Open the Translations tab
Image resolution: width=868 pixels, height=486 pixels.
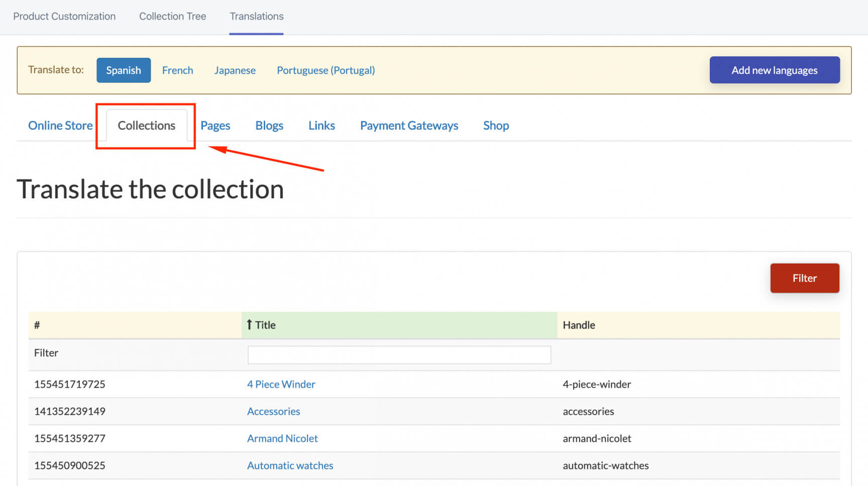click(x=256, y=16)
